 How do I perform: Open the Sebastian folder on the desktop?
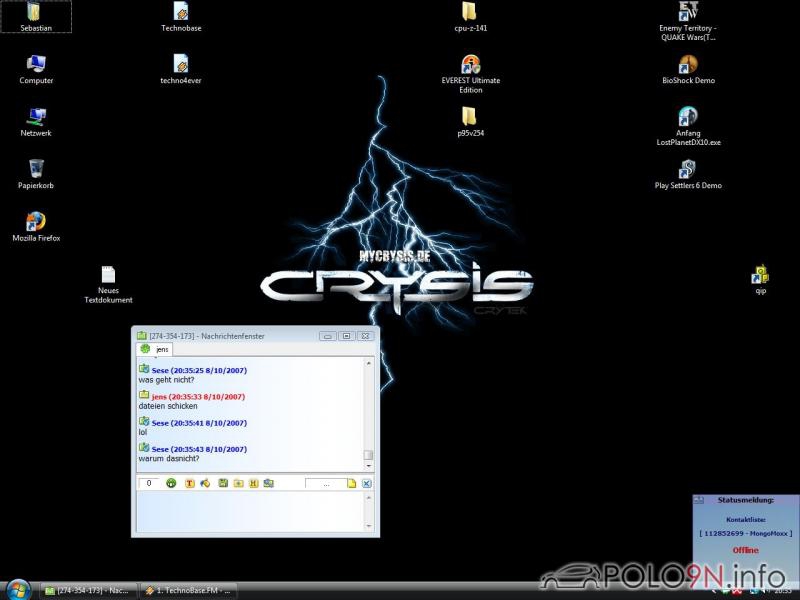[36, 16]
